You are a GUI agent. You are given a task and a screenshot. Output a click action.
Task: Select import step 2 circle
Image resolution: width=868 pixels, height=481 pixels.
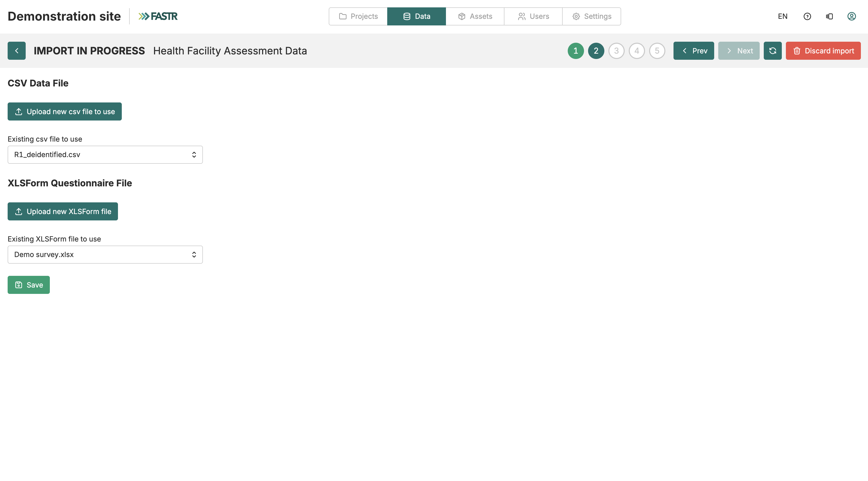pyautogui.click(x=596, y=51)
